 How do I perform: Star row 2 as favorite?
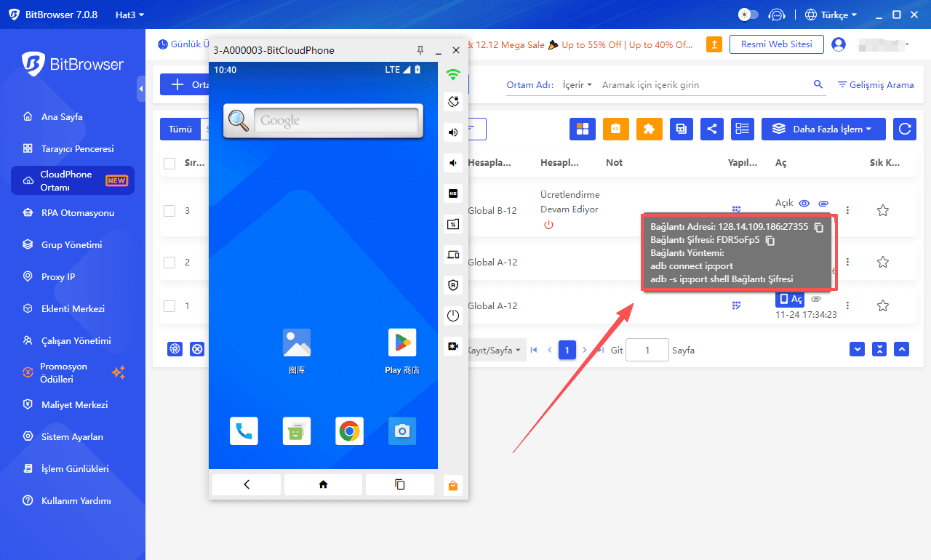point(883,262)
